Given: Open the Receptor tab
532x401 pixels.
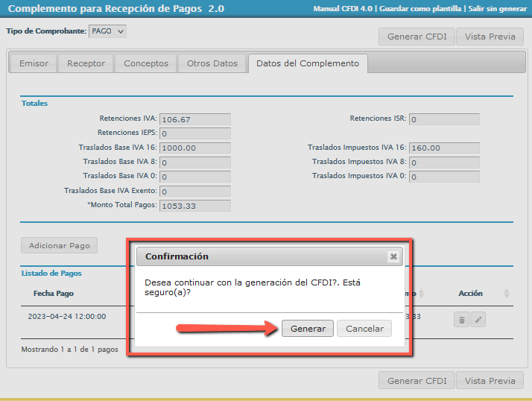Looking at the screenshot, I should [x=86, y=63].
